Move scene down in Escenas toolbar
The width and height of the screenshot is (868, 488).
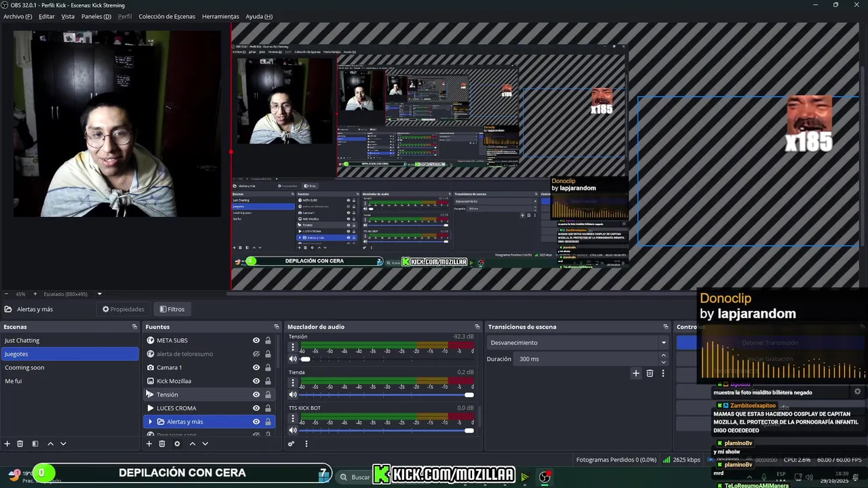pyautogui.click(x=63, y=444)
